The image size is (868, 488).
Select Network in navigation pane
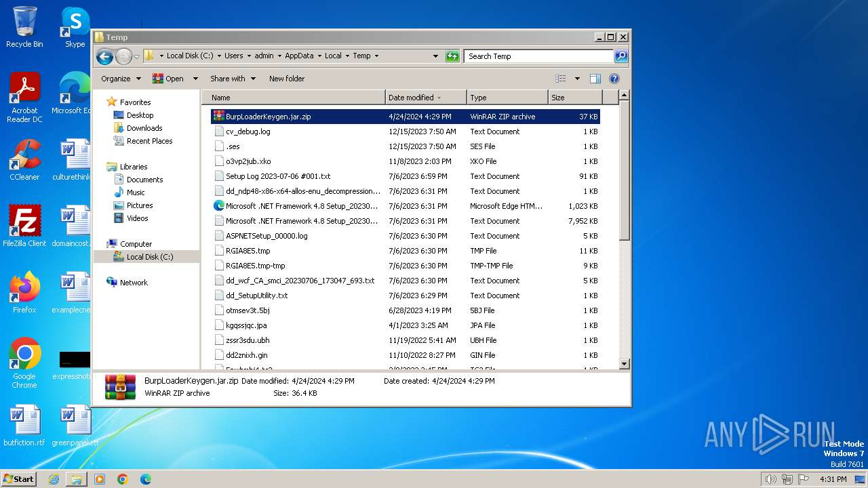[x=134, y=283]
